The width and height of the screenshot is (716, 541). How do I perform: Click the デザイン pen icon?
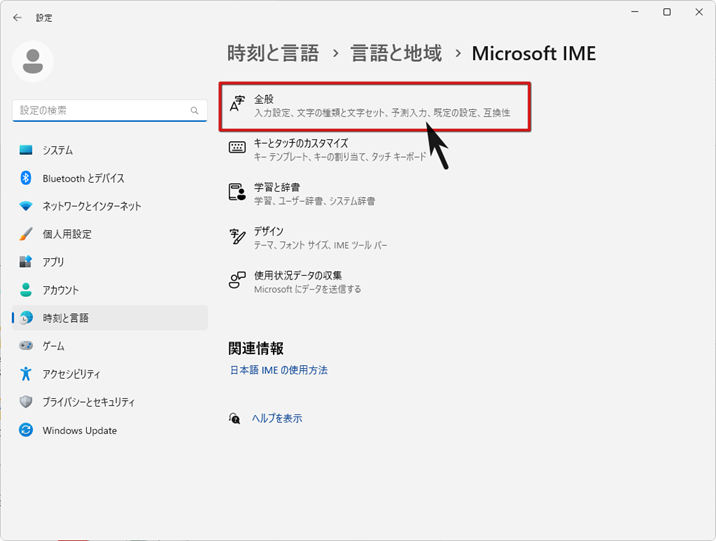[237, 236]
